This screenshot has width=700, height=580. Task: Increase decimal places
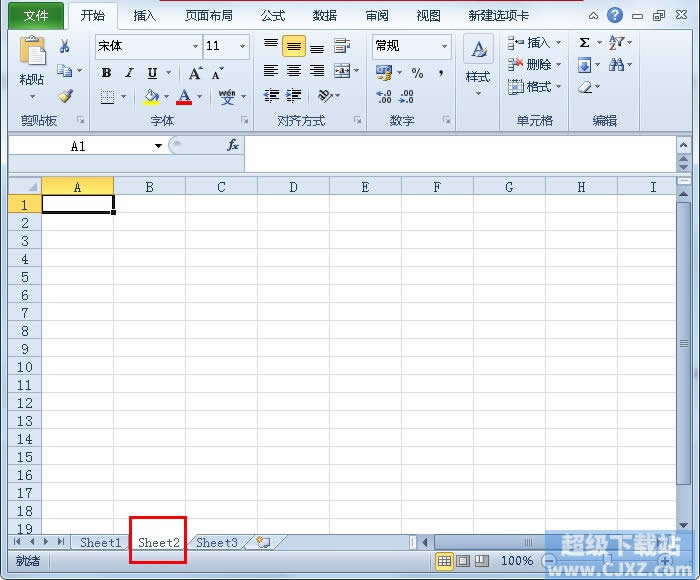[384, 96]
